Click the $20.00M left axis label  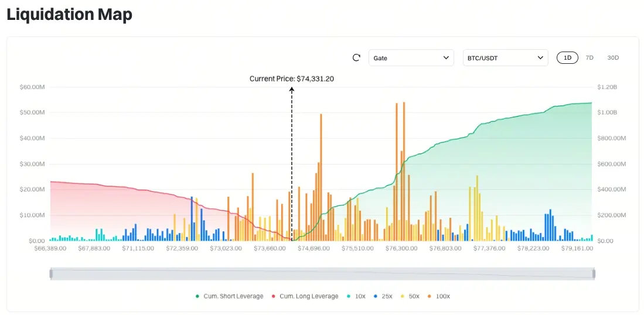coord(32,190)
